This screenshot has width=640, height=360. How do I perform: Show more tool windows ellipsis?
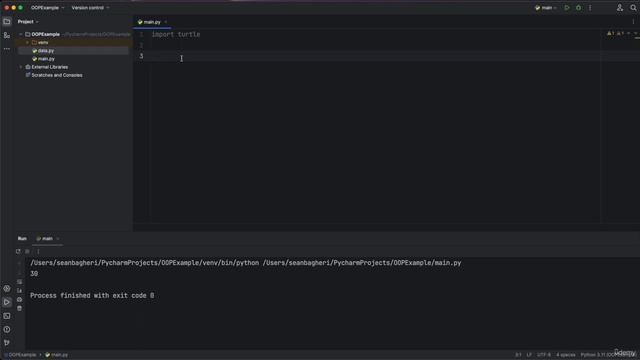(7, 49)
